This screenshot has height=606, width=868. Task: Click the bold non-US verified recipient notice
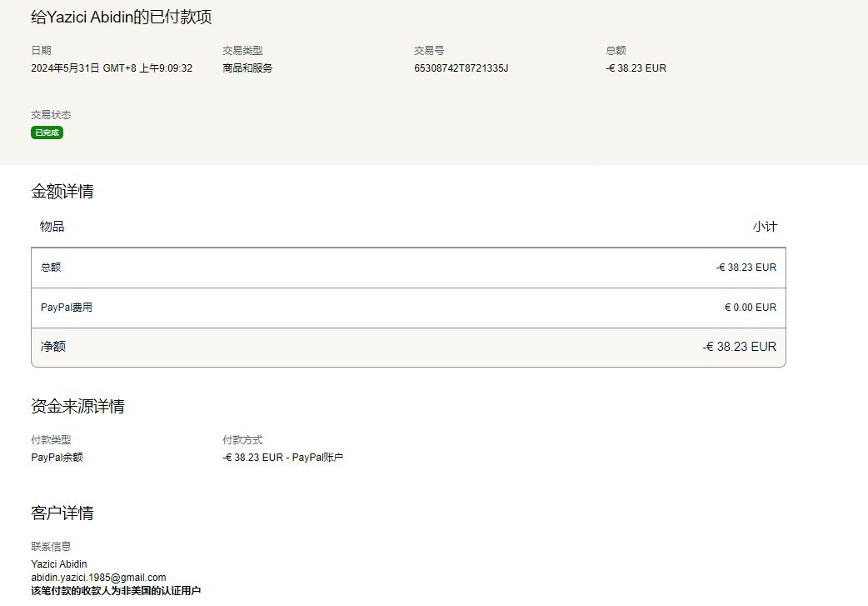(116, 591)
